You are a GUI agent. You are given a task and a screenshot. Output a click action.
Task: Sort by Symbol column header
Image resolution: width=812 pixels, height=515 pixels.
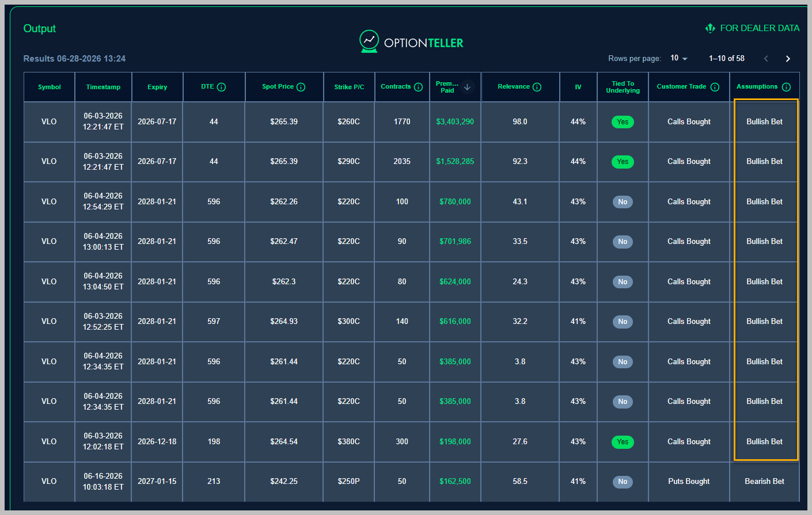[x=50, y=87]
